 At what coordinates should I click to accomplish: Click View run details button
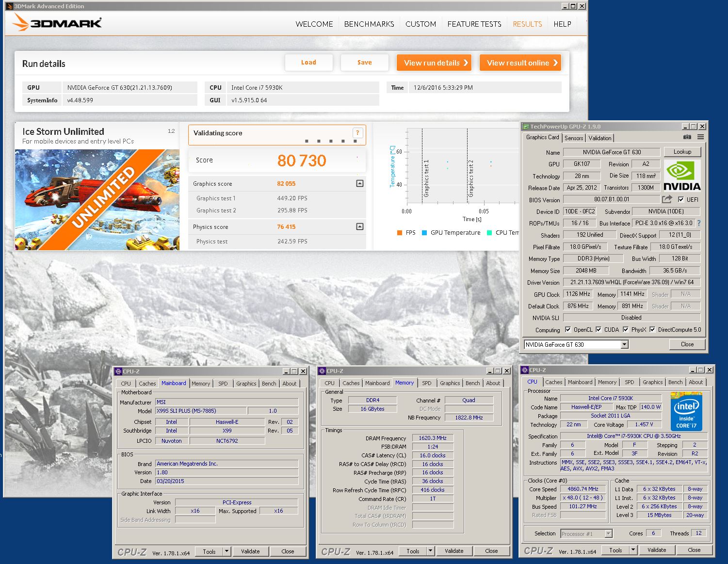click(434, 63)
